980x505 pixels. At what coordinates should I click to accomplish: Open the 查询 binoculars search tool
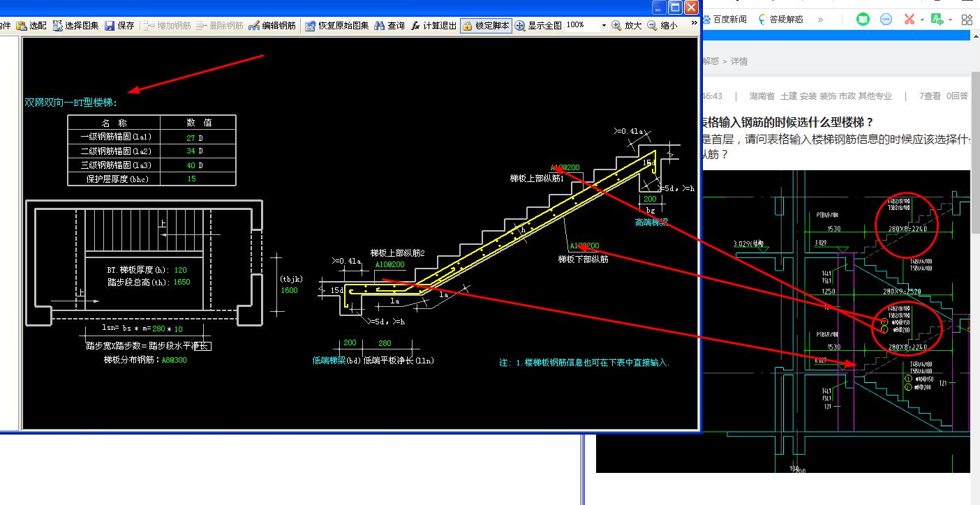point(389,25)
